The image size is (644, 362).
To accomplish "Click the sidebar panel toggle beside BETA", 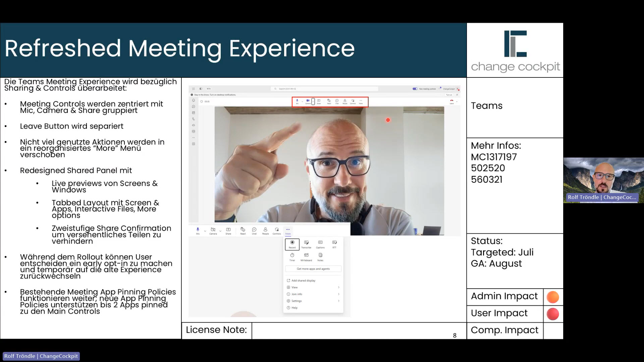I will tap(201, 89).
